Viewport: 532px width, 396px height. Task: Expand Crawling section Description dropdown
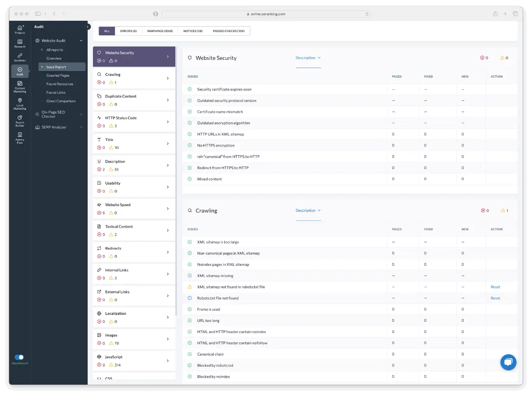(308, 211)
